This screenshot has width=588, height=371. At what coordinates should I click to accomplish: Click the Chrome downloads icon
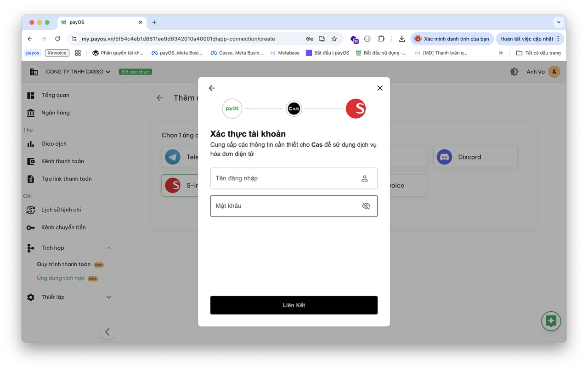point(401,39)
